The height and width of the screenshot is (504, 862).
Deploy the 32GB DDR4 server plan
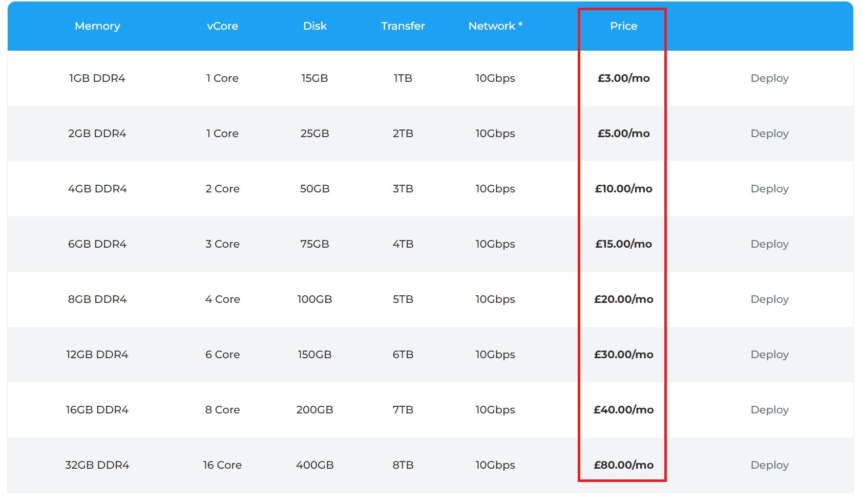pos(769,465)
